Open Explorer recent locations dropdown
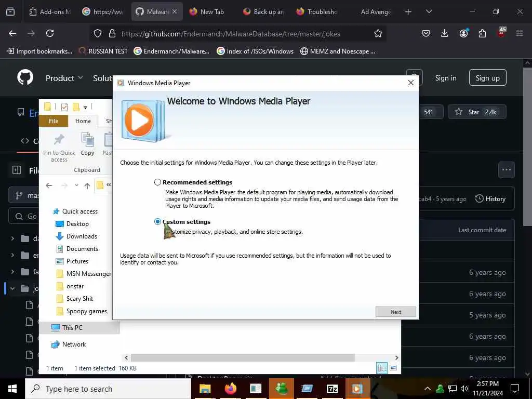532x399 pixels. [77, 185]
